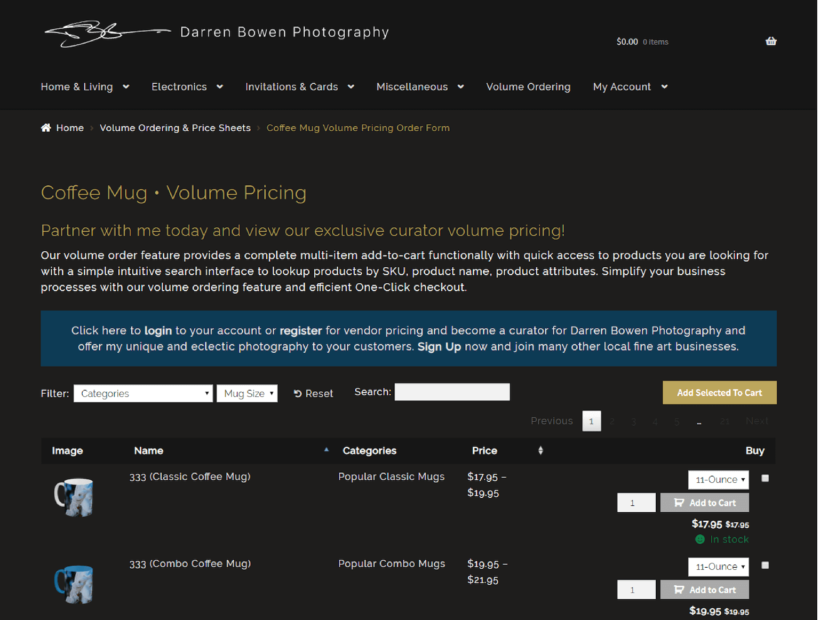Open the Mug Size filter dropdown

[x=247, y=393]
